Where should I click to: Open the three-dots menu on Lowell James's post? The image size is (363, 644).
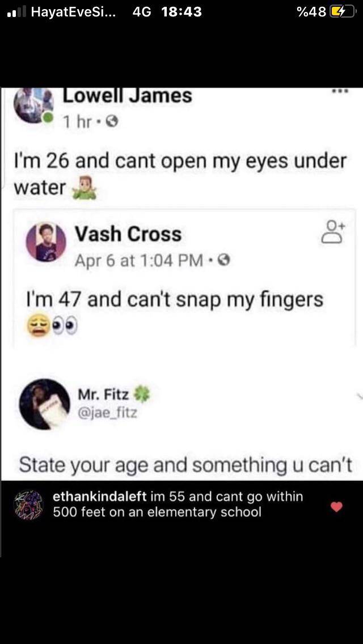click(340, 93)
